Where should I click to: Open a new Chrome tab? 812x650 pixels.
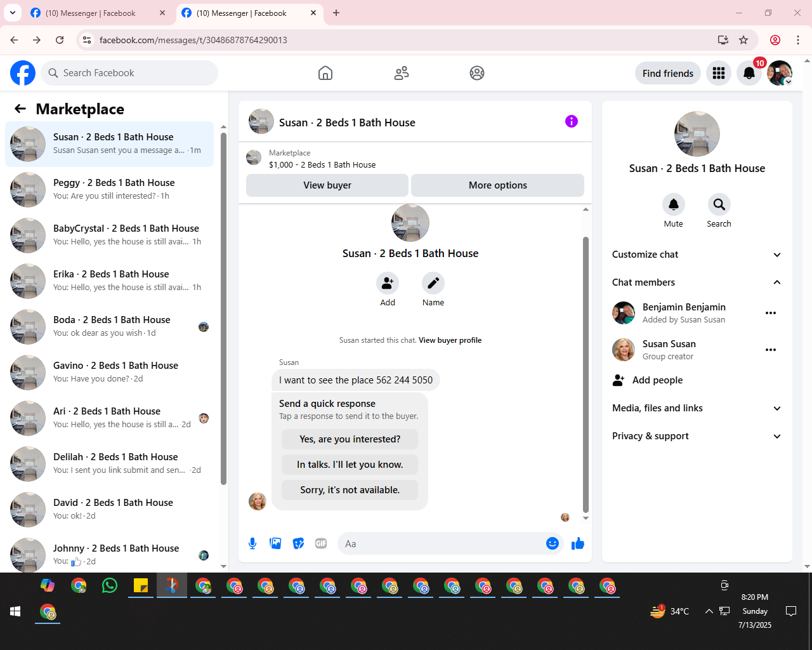pyautogui.click(x=336, y=13)
